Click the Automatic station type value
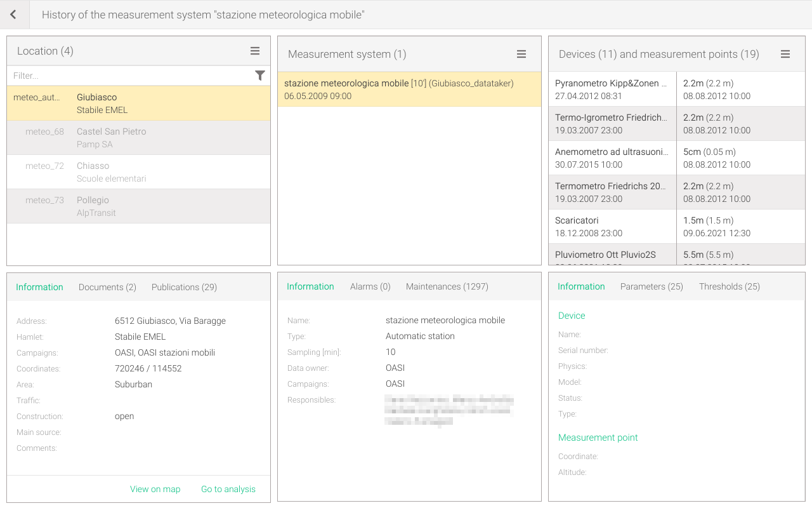812x508 pixels. pyautogui.click(x=420, y=336)
